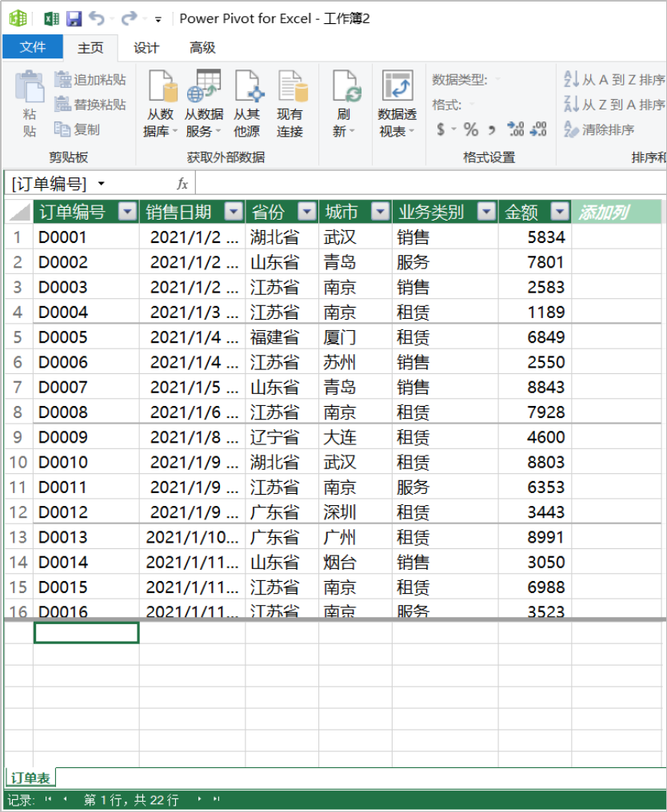Screen dimensions: 667x812
Task: Switch to Excel workbook icon
Action: 50,18
